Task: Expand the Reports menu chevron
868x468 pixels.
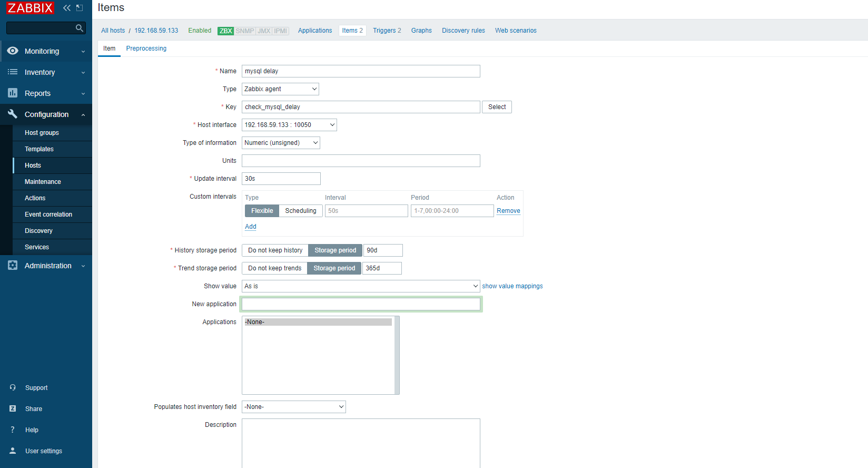Action: tap(83, 94)
